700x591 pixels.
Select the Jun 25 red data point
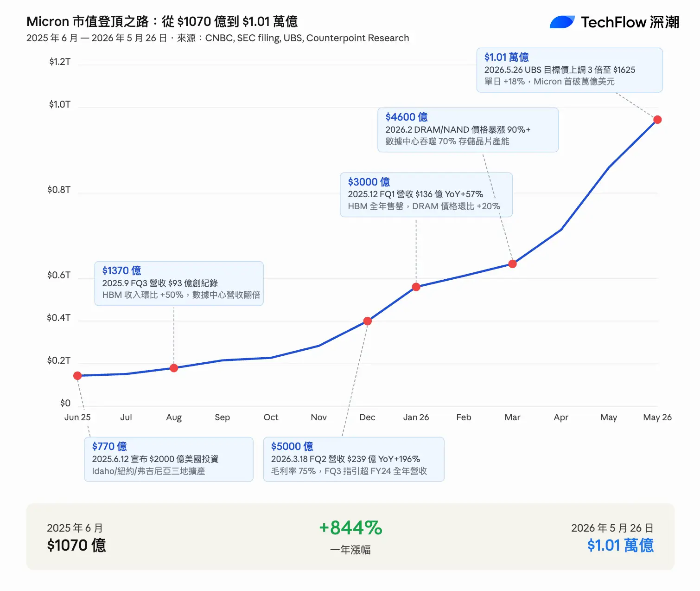(77, 376)
